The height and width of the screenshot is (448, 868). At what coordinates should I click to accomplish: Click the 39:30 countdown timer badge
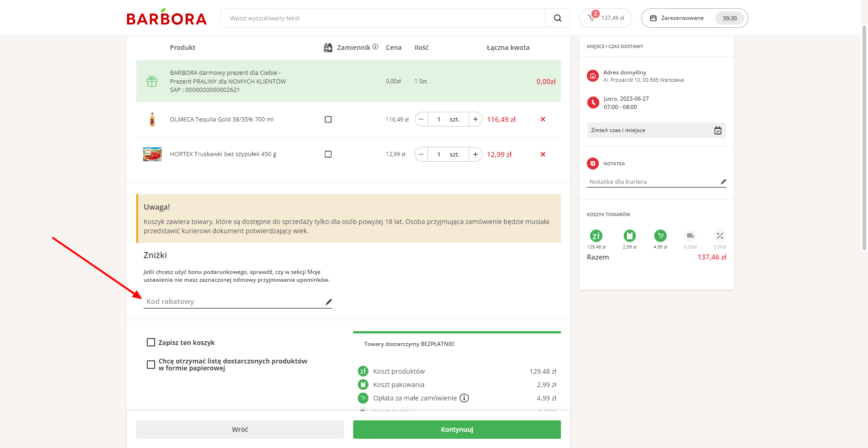[729, 18]
